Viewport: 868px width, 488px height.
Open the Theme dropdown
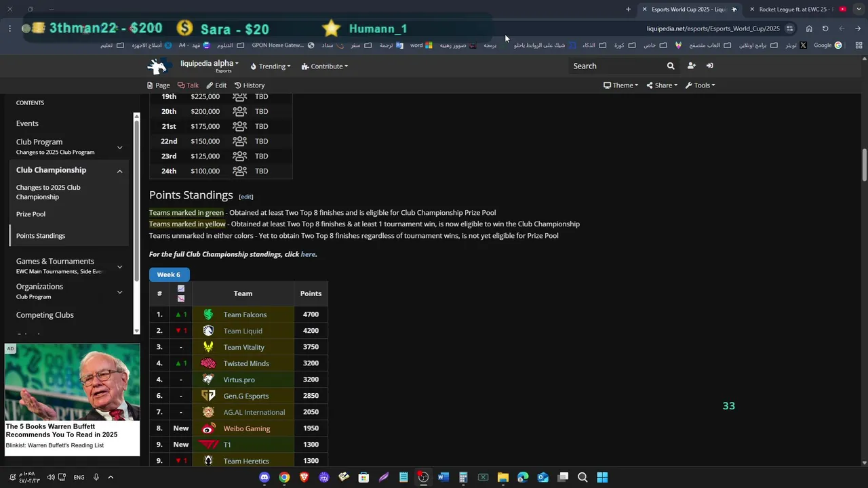[620, 85]
